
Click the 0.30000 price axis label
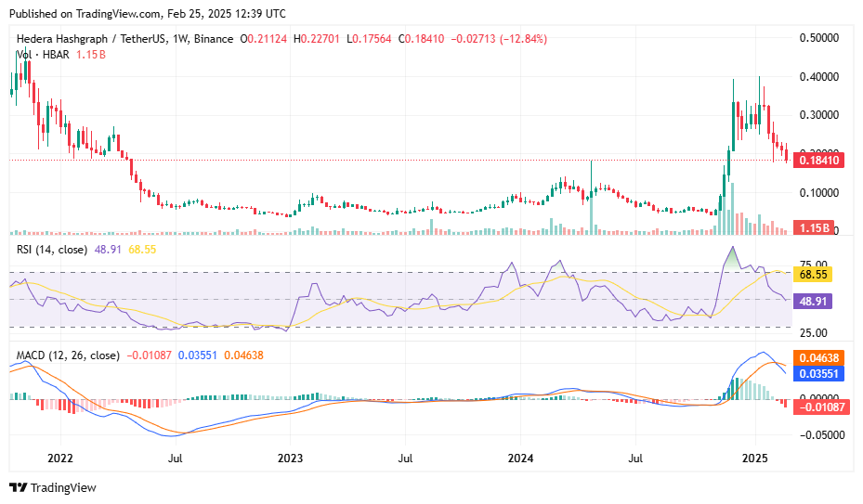[x=819, y=115]
